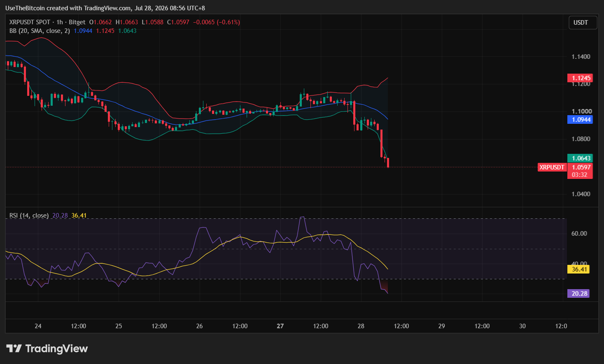
Task: Click the date label 28 on time axis
Action: pos(361,326)
